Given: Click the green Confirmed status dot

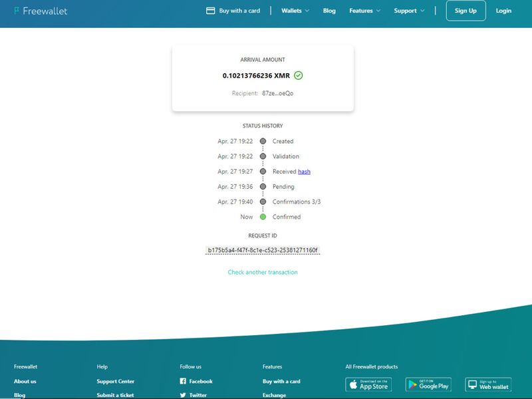Looking at the screenshot, I should pyautogui.click(x=263, y=217).
